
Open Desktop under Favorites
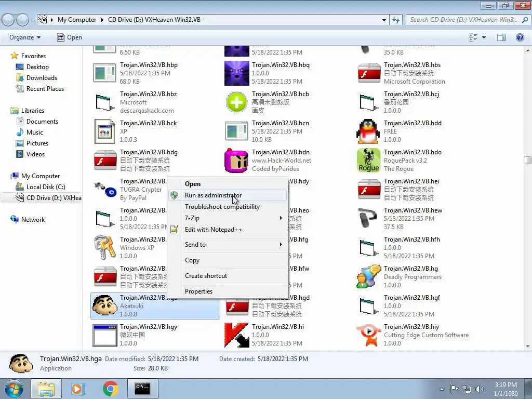[37, 67]
